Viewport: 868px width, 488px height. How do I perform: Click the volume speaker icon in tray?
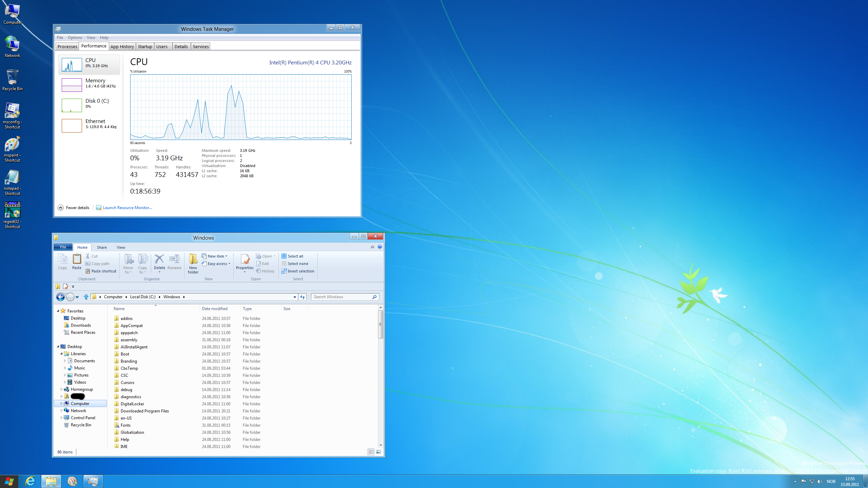(x=820, y=481)
